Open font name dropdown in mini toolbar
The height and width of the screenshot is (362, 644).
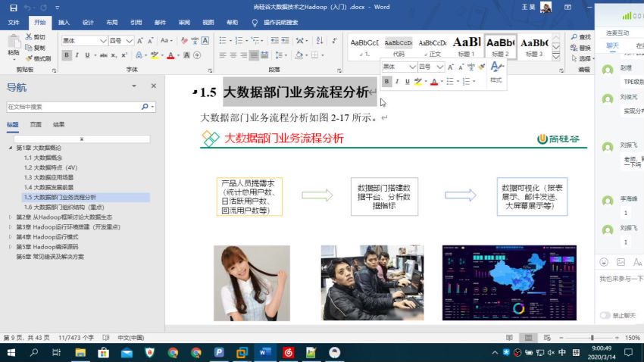(412, 67)
